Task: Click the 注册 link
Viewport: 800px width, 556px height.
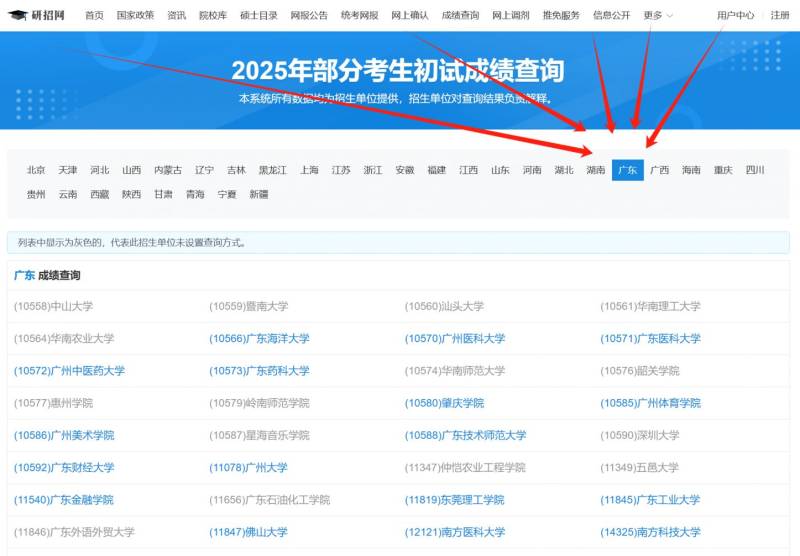Action: [780, 15]
